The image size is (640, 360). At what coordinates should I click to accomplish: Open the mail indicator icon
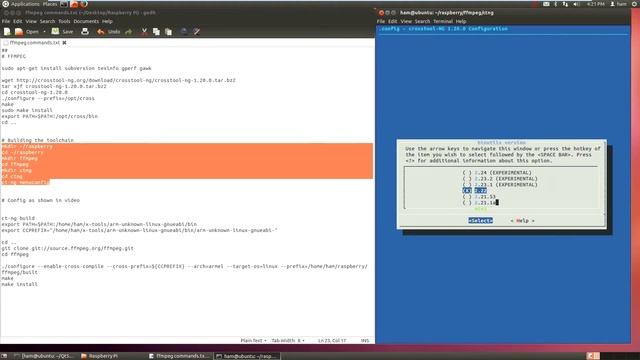point(546,4)
